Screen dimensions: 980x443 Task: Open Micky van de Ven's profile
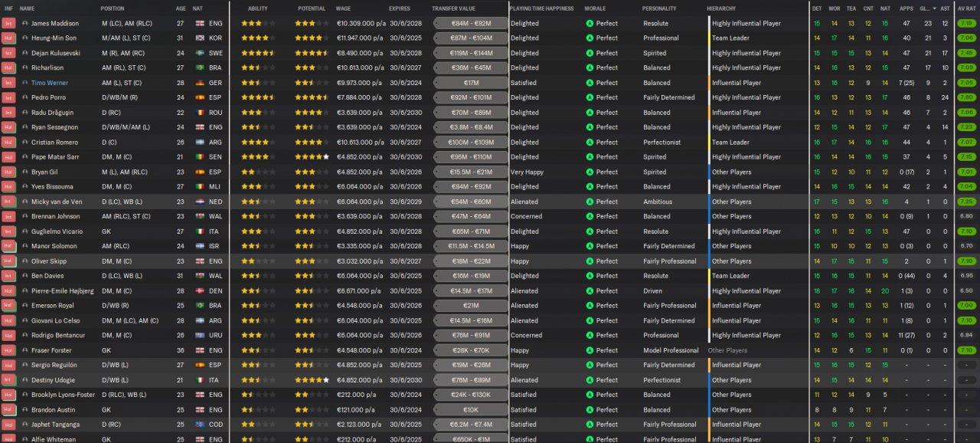click(58, 202)
